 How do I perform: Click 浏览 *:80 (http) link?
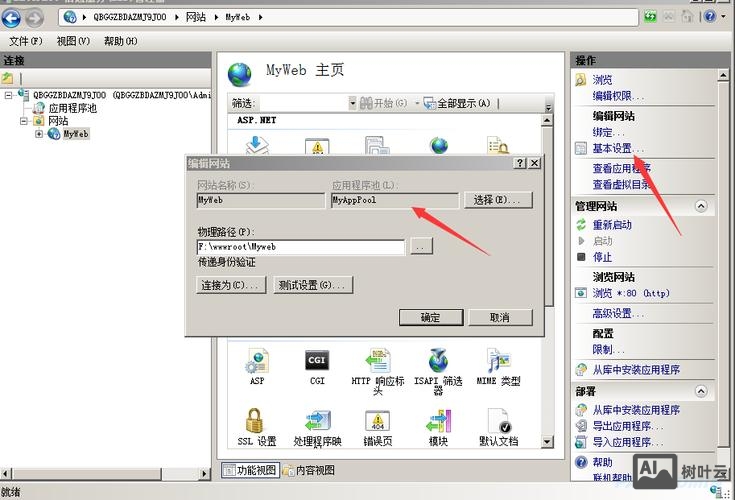[631, 293]
